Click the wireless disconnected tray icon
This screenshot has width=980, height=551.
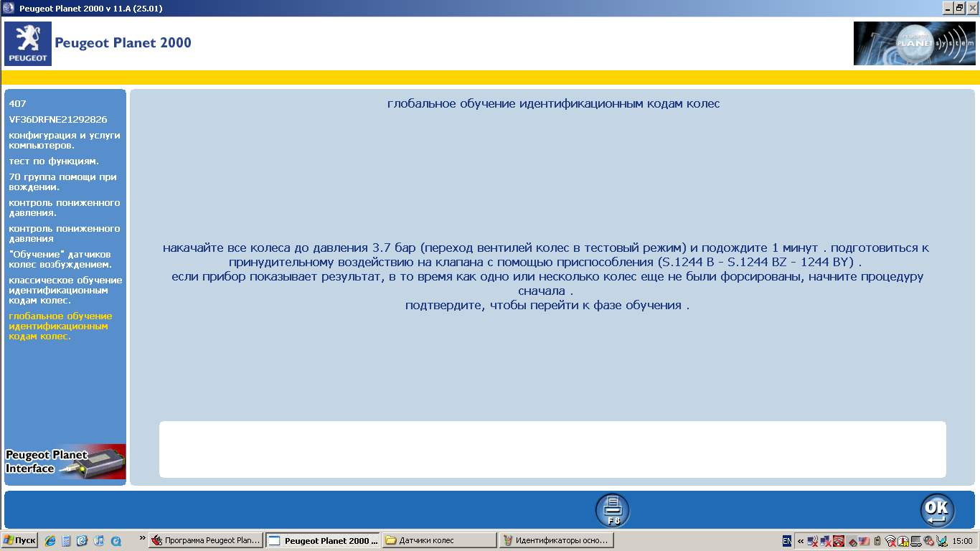[x=890, y=542]
